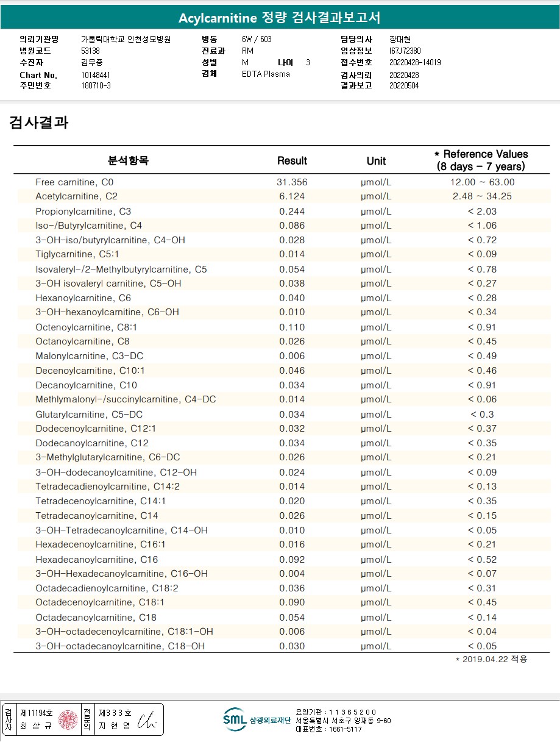Click the specialist handwritten signature
The height and width of the screenshot is (742, 560).
(147, 721)
